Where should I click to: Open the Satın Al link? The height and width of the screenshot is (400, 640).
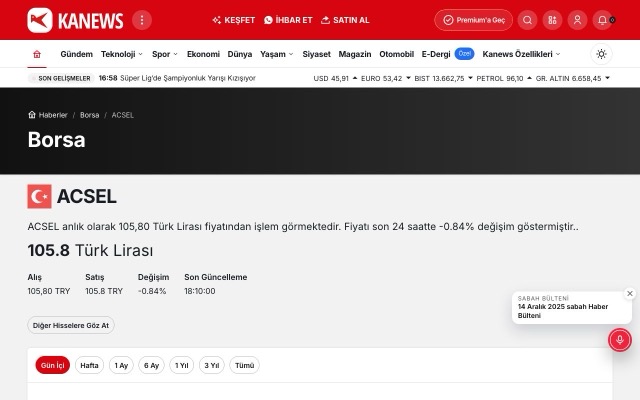click(345, 20)
